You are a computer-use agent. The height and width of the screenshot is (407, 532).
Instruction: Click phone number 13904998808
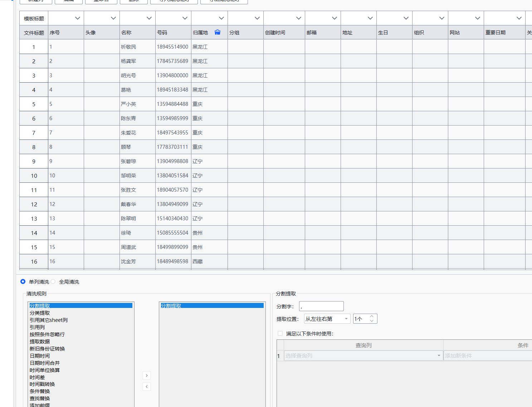click(x=172, y=161)
